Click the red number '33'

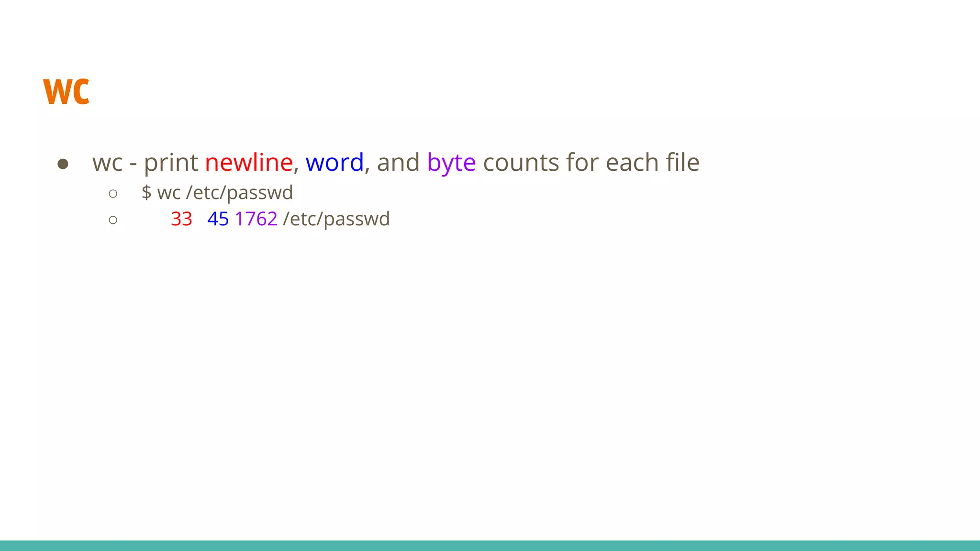pos(181,219)
